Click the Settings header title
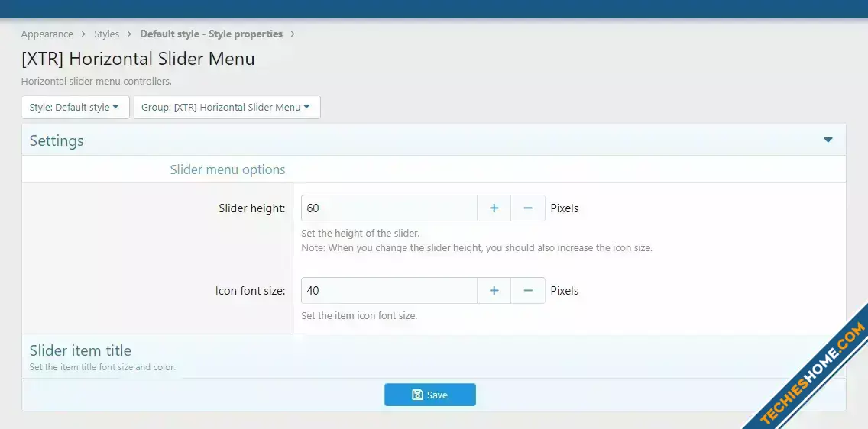 (57, 141)
